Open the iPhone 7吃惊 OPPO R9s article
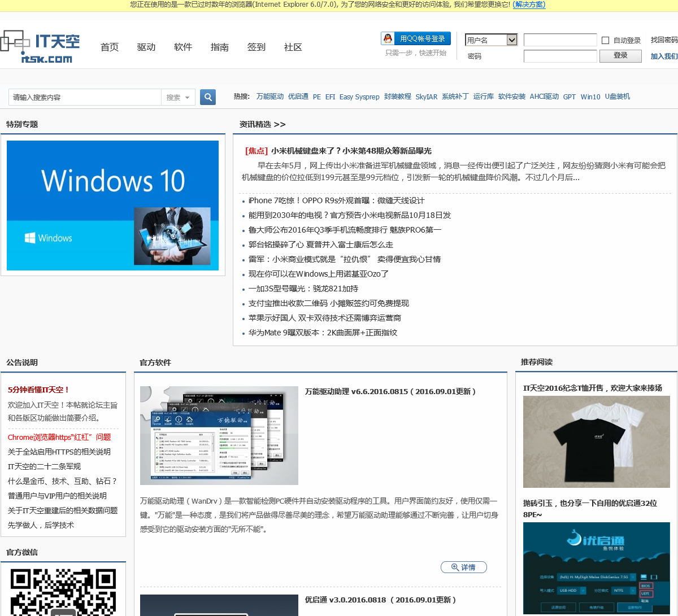 pos(336,200)
